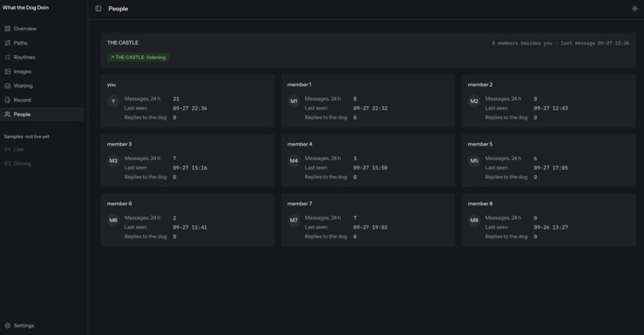Click the 'Samples · not live yet' label
This screenshot has width=644, height=335.
click(26, 137)
